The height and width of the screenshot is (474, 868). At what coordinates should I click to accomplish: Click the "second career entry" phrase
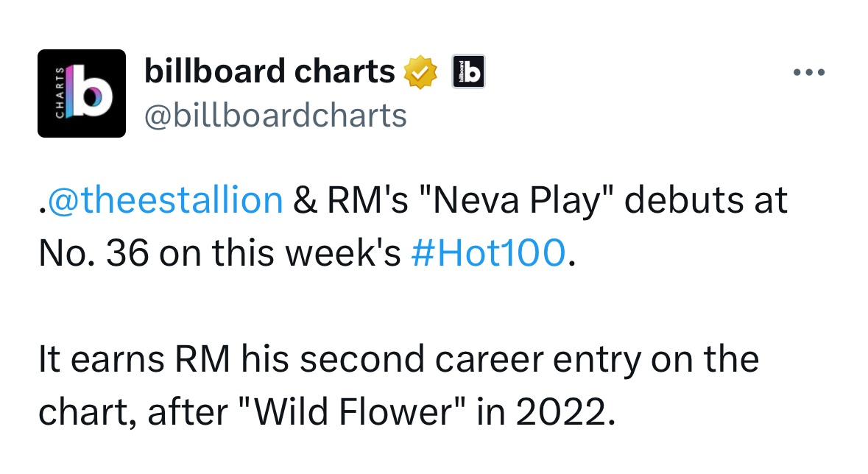(x=470, y=359)
